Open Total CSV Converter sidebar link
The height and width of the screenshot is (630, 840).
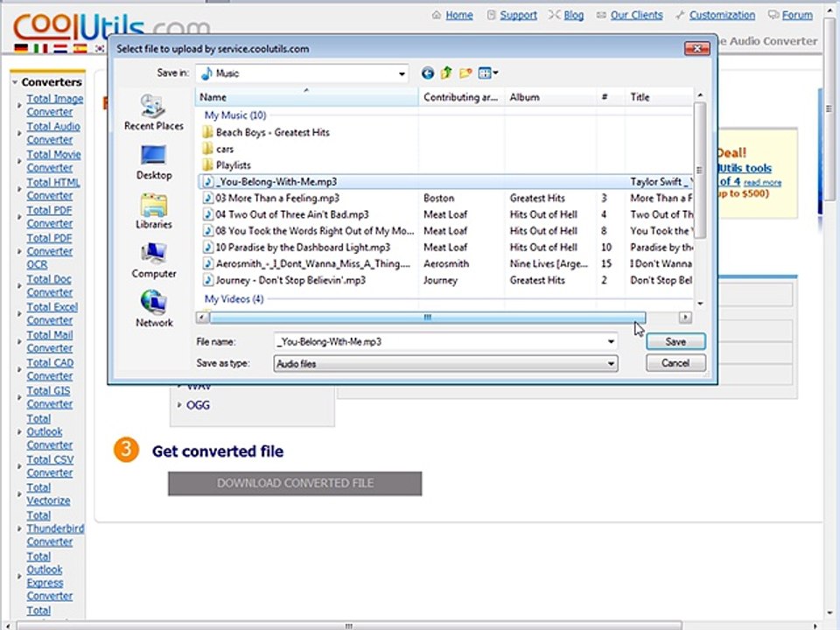coord(50,466)
